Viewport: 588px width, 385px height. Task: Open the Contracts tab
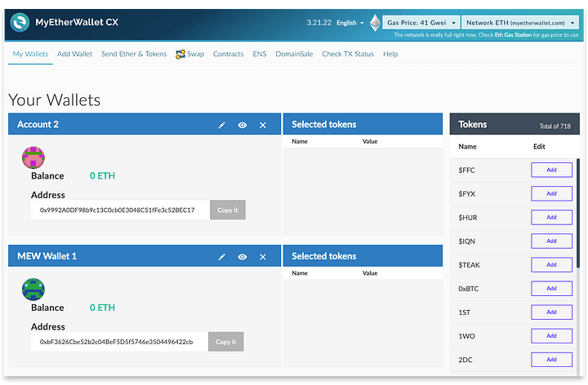tap(228, 54)
